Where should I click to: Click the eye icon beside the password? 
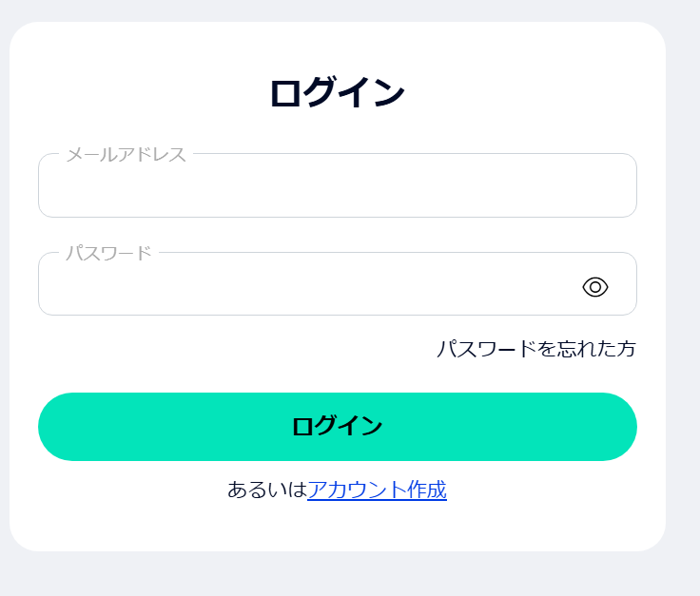[595, 286]
